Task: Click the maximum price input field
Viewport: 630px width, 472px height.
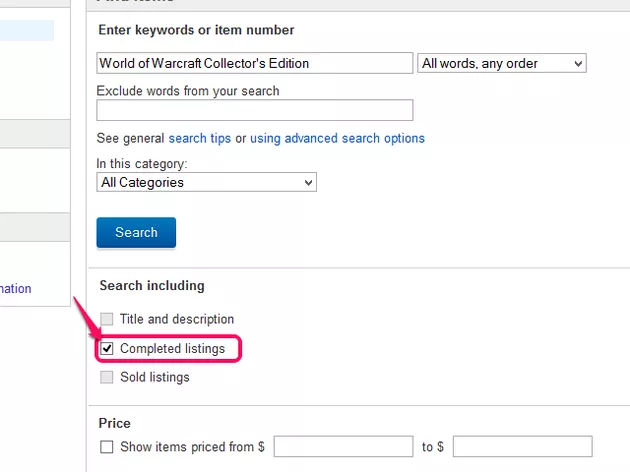Action: click(522, 447)
